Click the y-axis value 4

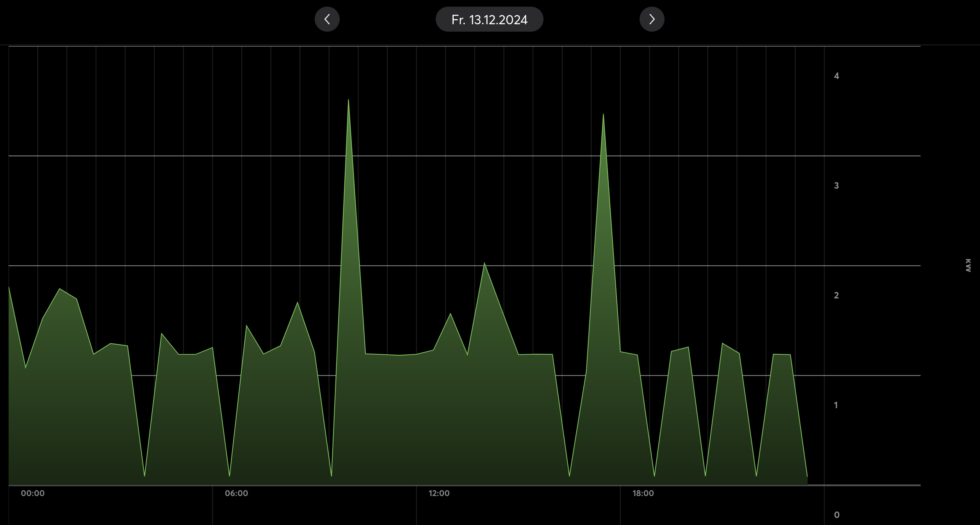point(836,76)
